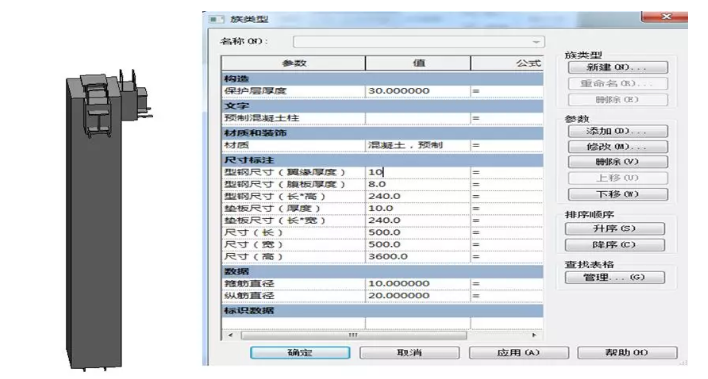The width and height of the screenshot is (708, 379).
Task: Click the scrollbar left arrow
Action: point(231,336)
